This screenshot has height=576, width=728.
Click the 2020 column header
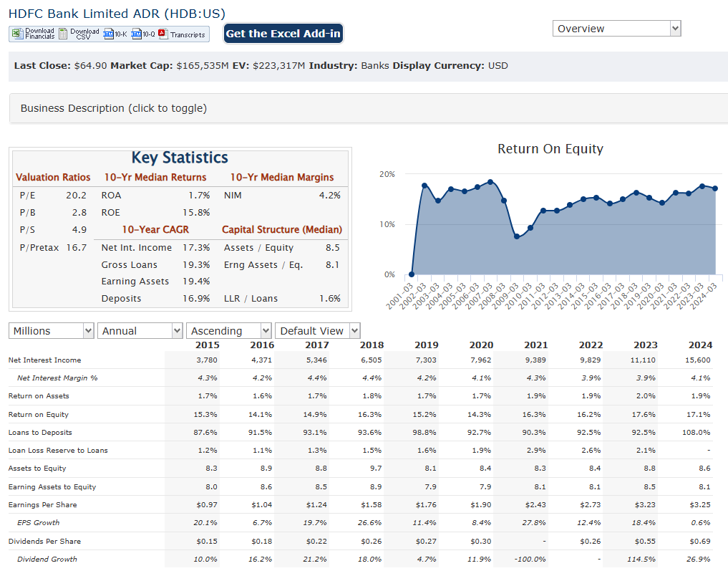pos(481,345)
